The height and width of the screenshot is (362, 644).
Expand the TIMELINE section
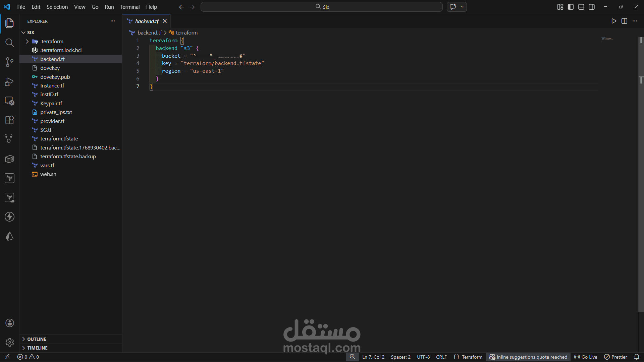pos(37,348)
